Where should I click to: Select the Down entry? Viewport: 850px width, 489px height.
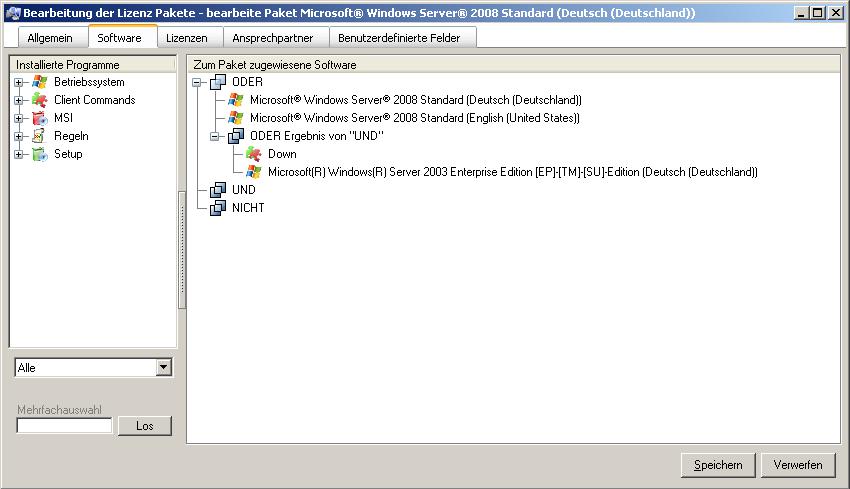point(282,154)
